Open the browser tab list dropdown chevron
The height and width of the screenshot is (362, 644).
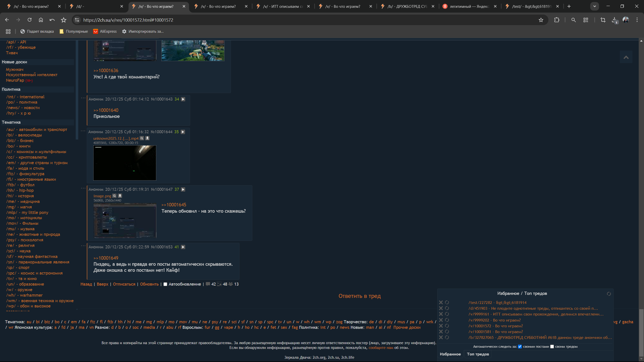pos(595,6)
